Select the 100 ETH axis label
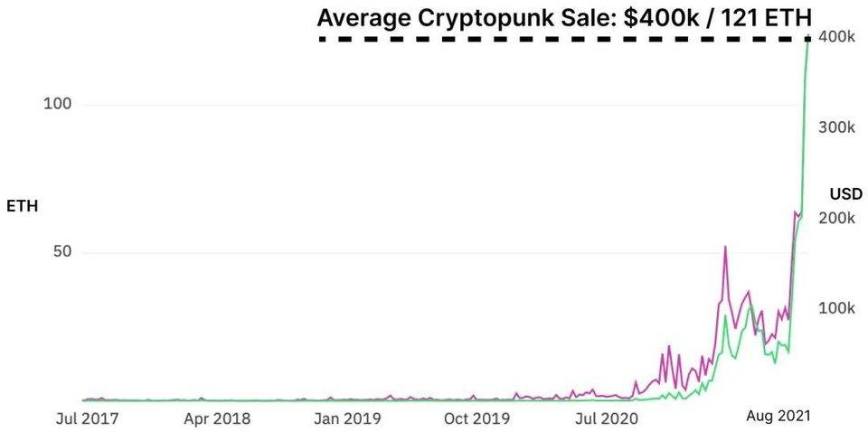This screenshot has height=432, width=868. pos(58,104)
